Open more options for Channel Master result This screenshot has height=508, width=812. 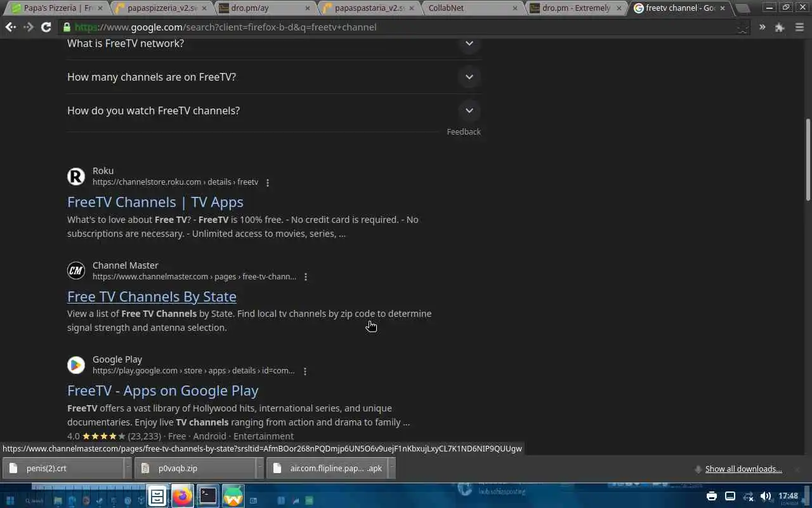[x=305, y=277]
